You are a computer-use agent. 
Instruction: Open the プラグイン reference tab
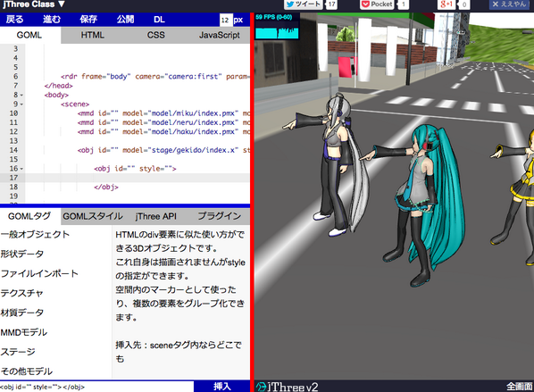point(220,216)
